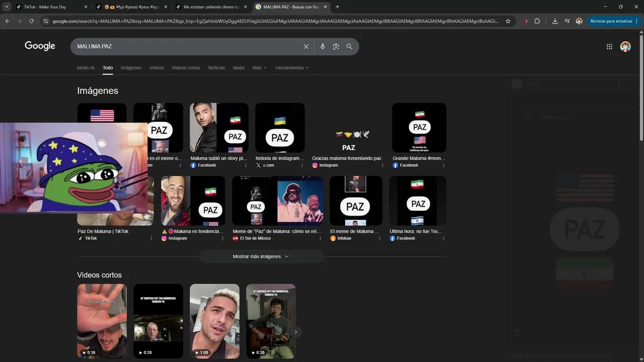Close the 'TikTok - Make Your Day' tab
Screen dimensions: 644x362
86,7
